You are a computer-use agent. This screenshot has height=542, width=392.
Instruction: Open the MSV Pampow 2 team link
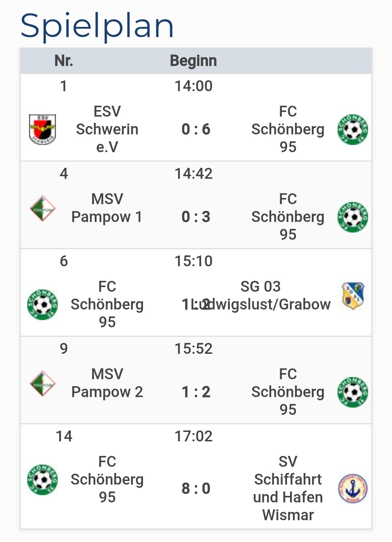[x=107, y=383]
